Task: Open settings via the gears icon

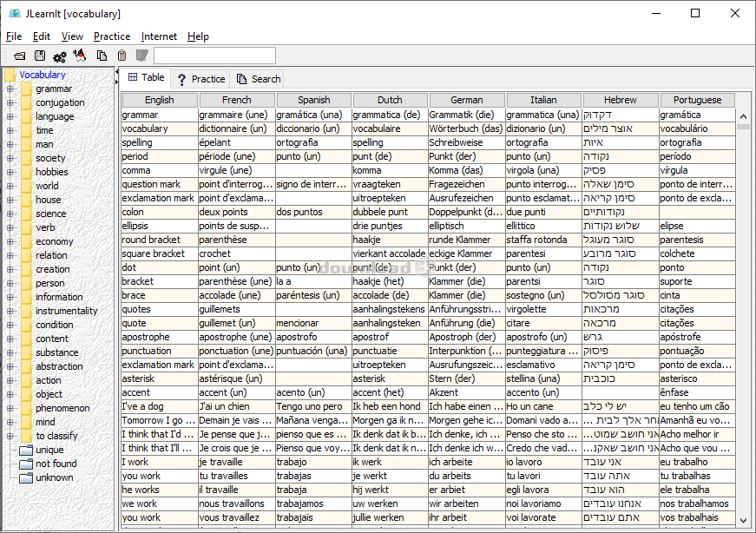Action: click(x=59, y=56)
